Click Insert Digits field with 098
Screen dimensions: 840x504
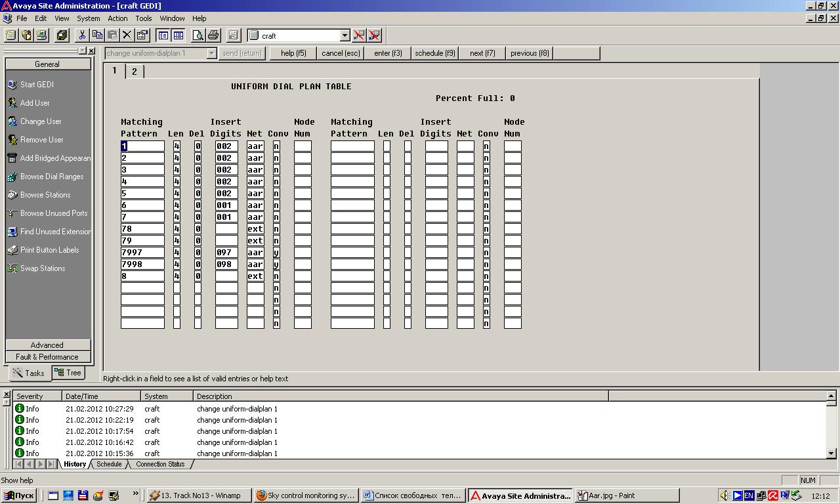click(226, 264)
